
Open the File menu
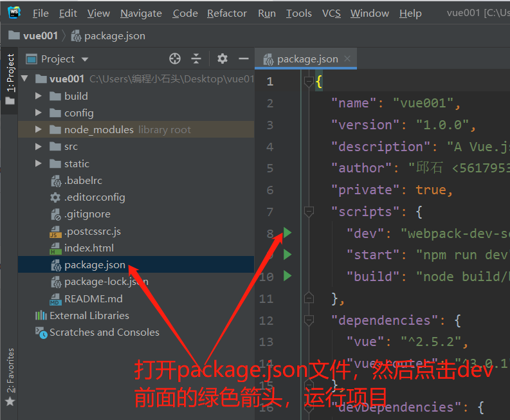(x=41, y=14)
